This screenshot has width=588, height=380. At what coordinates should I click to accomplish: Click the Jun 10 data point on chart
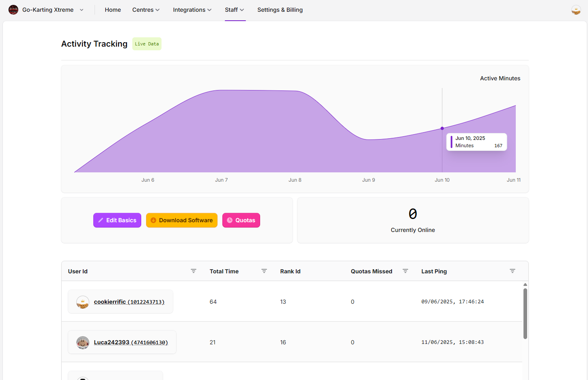tap(442, 128)
